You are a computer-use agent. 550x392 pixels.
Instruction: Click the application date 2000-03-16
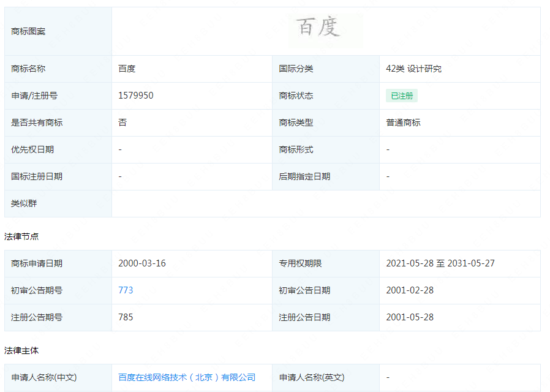(142, 263)
